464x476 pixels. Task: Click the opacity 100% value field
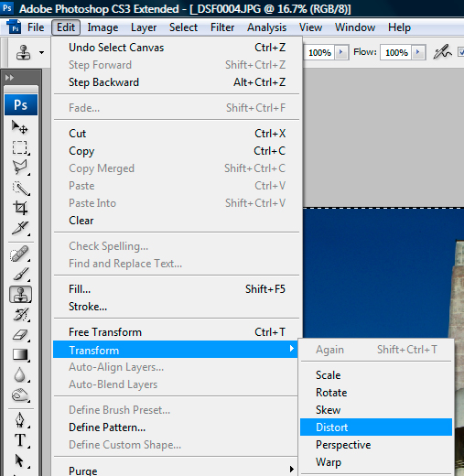[319, 52]
